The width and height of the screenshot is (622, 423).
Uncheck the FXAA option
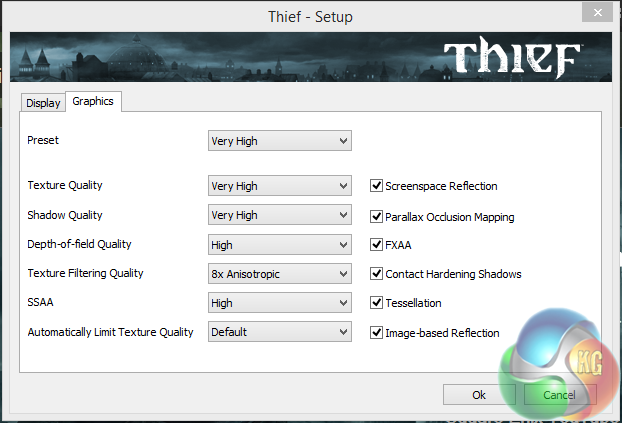click(x=376, y=244)
